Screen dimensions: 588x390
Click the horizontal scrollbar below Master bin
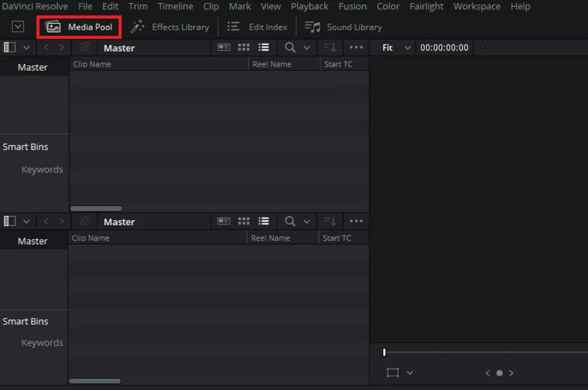click(x=96, y=209)
